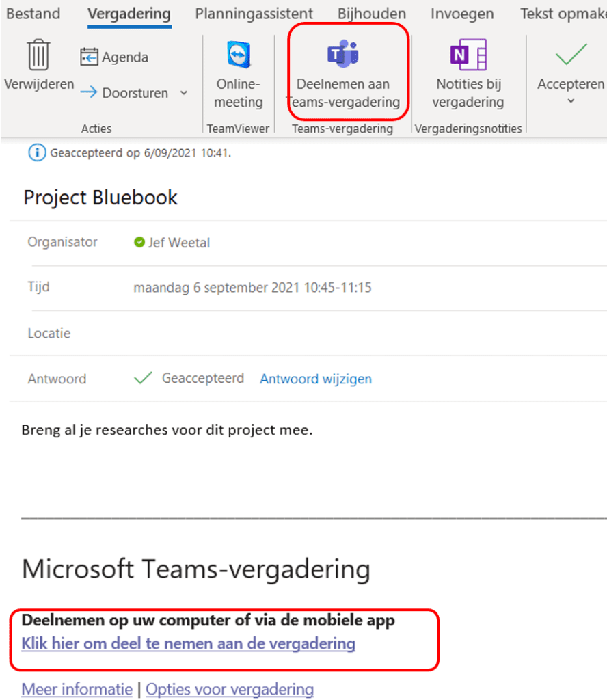
Task: Click the Antwoord field label
Action: (57, 379)
